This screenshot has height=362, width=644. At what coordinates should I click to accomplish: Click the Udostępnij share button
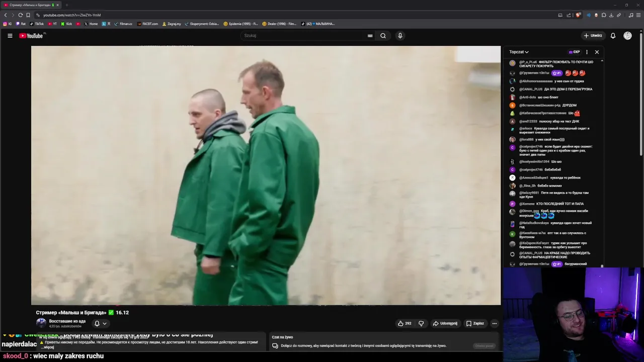[445, 323]
